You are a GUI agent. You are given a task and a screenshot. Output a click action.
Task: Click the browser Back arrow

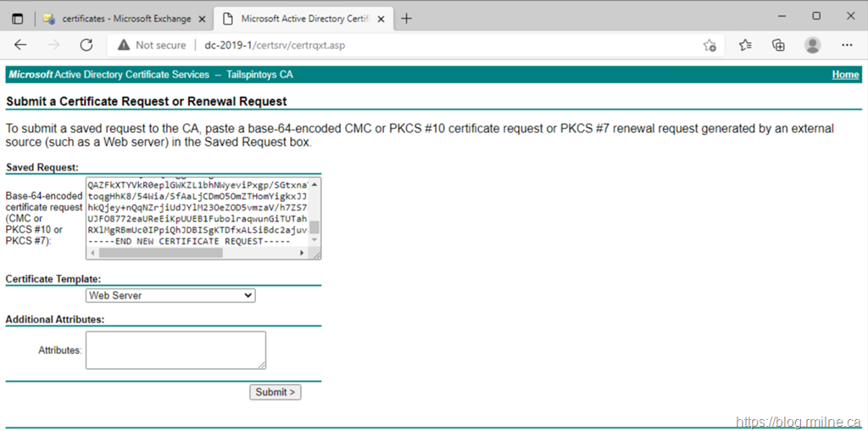20,45
